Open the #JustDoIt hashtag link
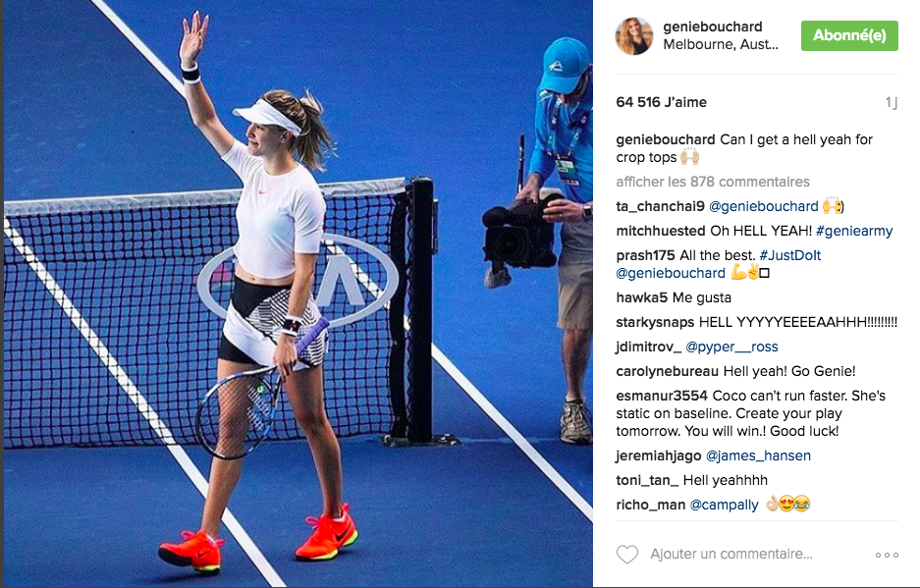 tap(790, 255)
